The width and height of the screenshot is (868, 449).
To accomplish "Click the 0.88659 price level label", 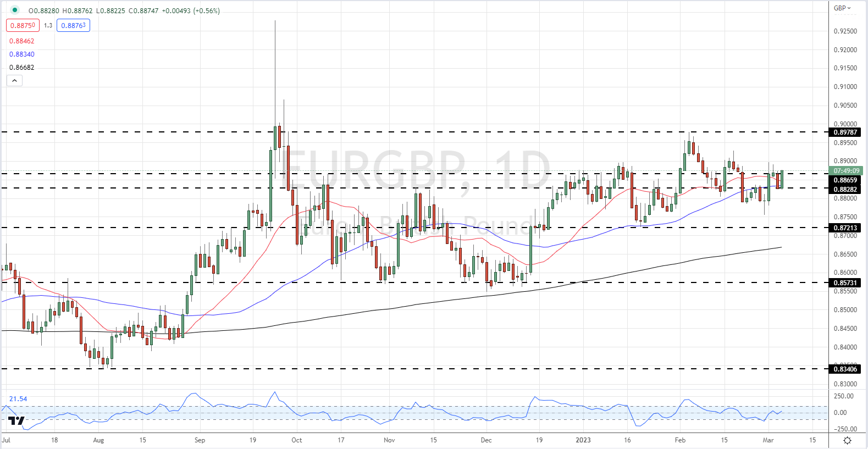I will tap(845, 180).
